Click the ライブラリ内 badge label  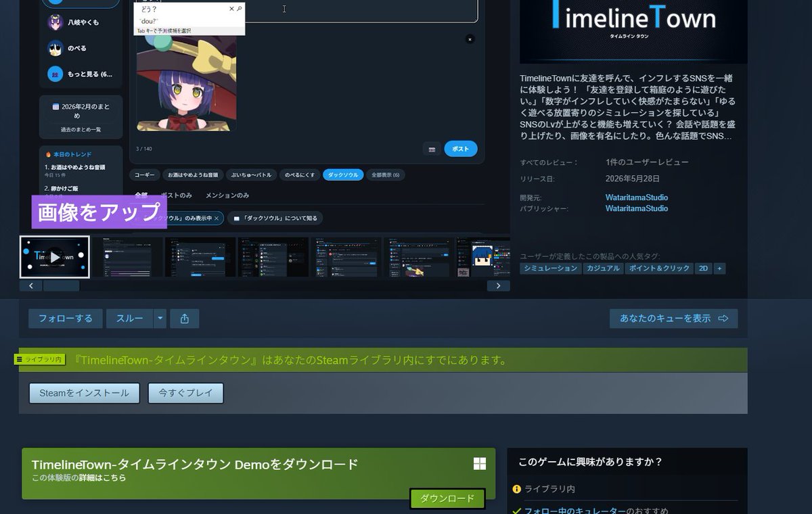click(x=40, y=359)
